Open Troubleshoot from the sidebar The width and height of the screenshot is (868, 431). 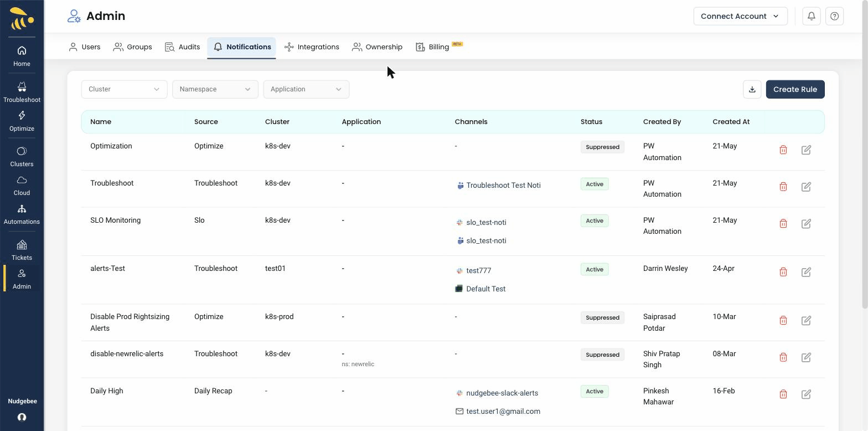(x=22, y=92)
